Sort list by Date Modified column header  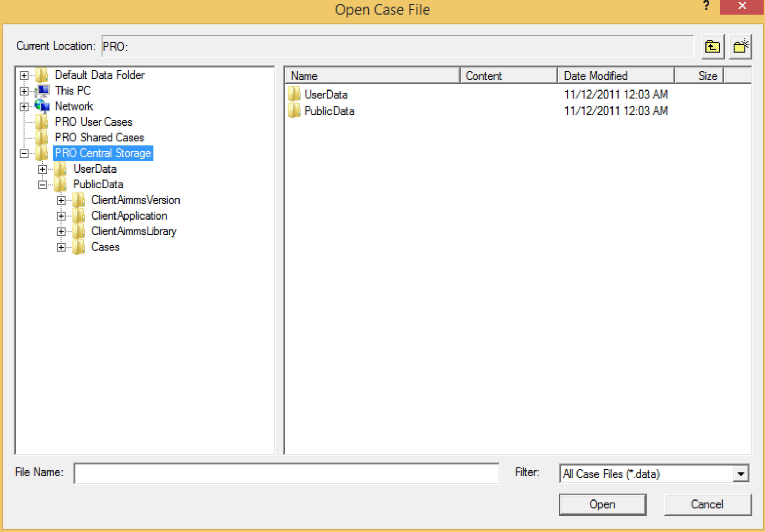(616, 76)
